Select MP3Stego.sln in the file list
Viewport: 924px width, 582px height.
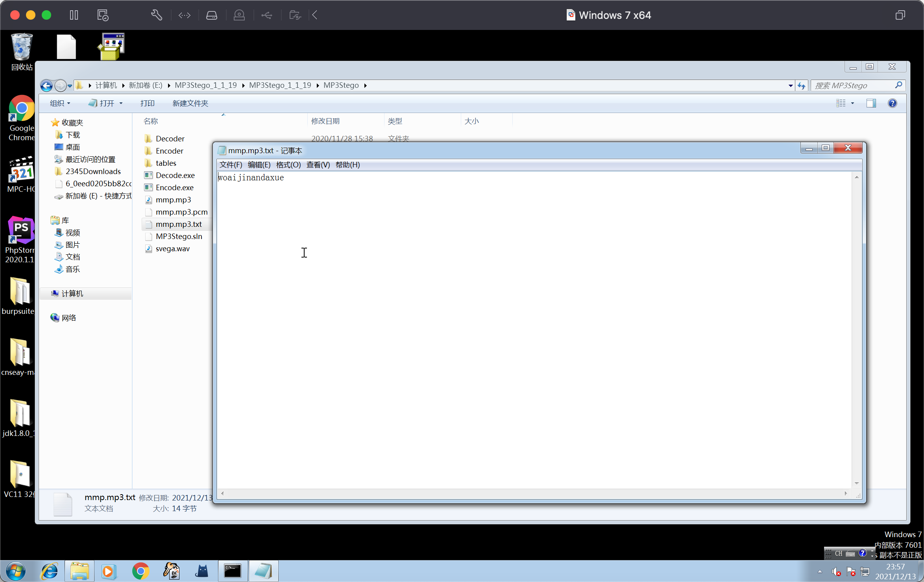point(173,236)
